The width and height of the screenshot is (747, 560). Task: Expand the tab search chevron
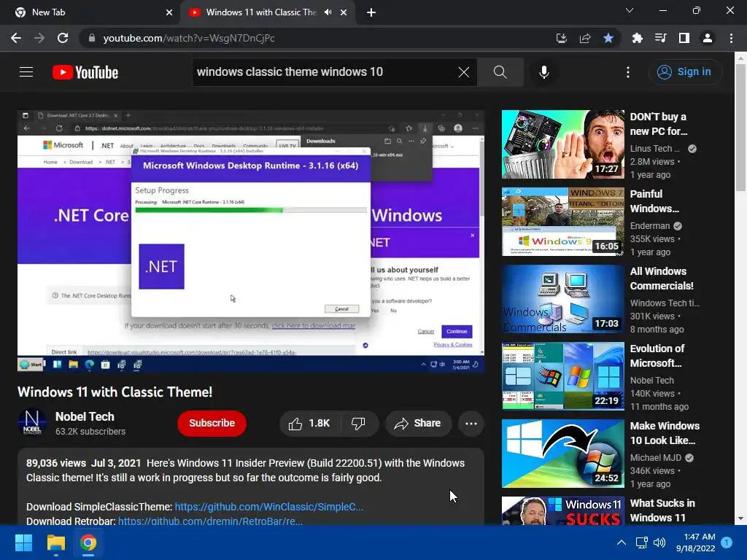point(630,10)
